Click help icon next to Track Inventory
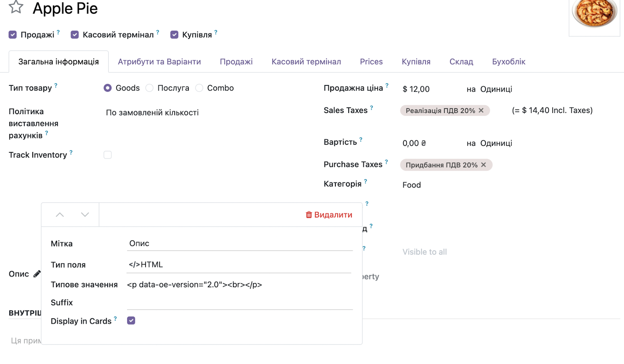The image size is (624, 364). [x=71, y=152]
